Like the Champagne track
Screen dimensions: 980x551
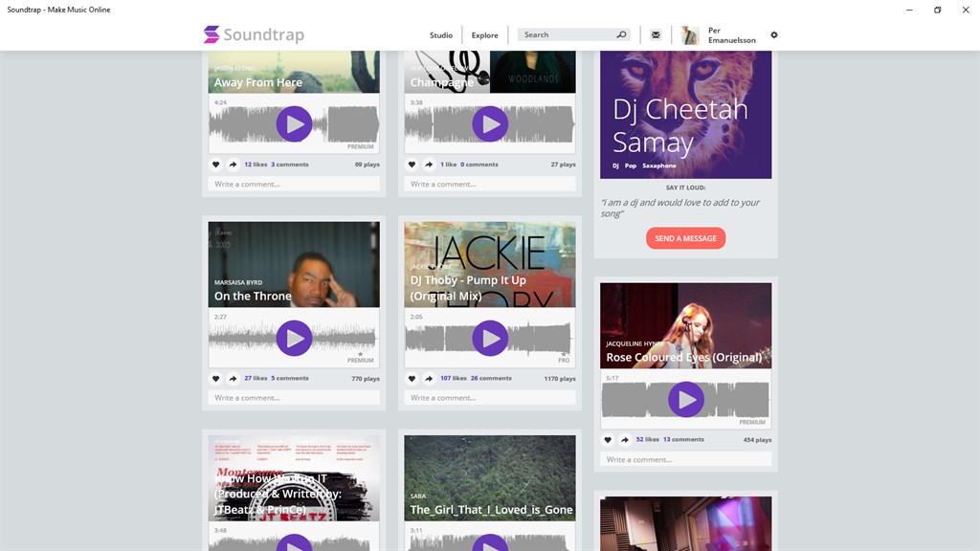coord(412,165)
